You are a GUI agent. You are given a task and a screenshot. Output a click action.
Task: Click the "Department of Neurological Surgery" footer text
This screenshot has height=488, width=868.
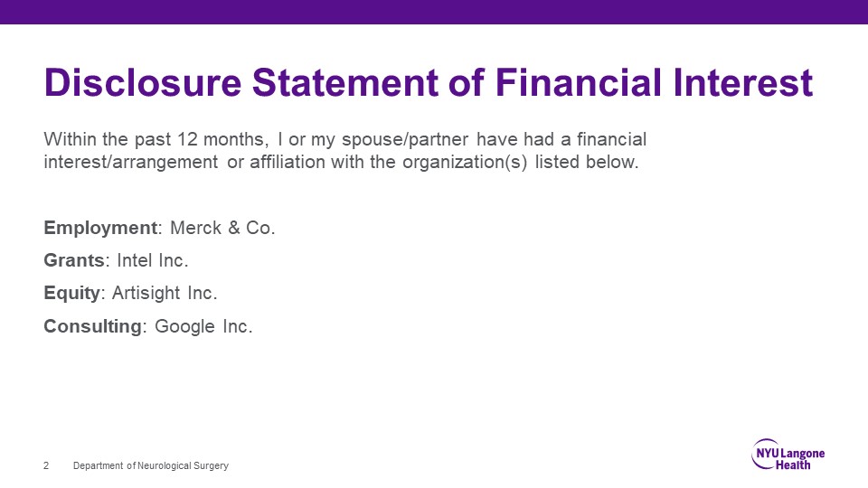(x=151, y=465)
